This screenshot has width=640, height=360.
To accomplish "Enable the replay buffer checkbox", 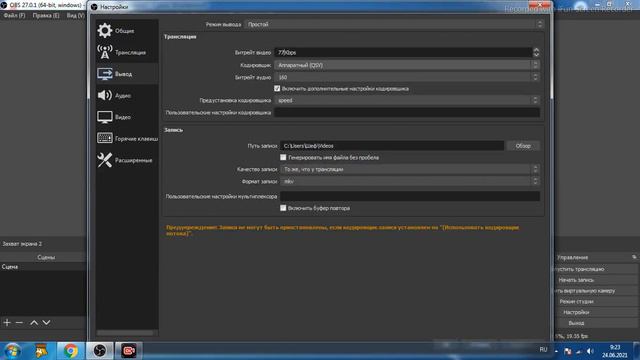I will click(283, 208).
